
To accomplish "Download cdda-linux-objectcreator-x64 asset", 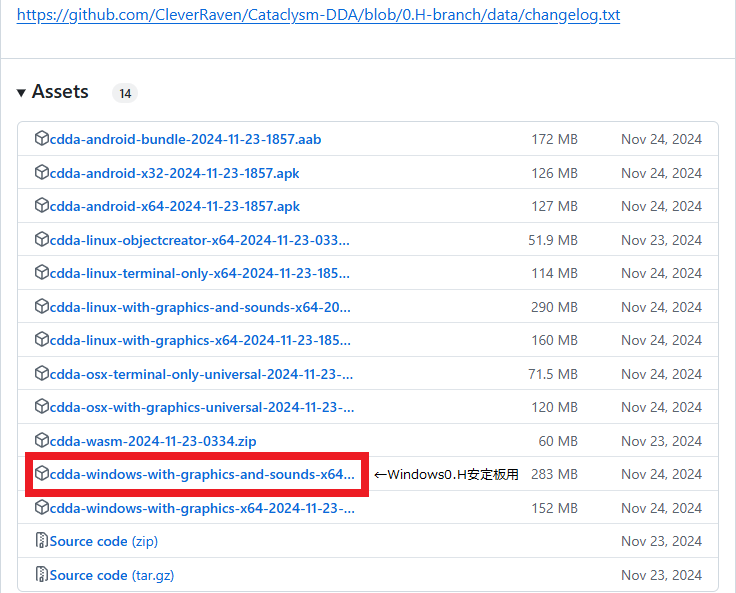I will pos(199,240).
